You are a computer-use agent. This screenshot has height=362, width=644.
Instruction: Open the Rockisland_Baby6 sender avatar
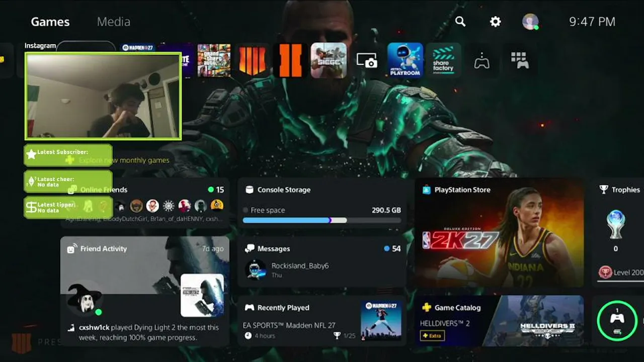click(x=255, y=269)
